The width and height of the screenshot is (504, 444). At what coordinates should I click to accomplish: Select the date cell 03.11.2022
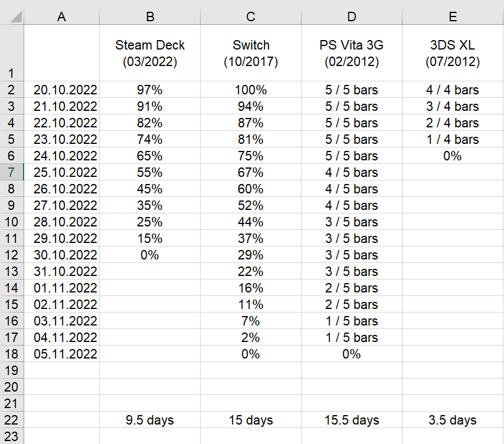[x=62, y=321]
